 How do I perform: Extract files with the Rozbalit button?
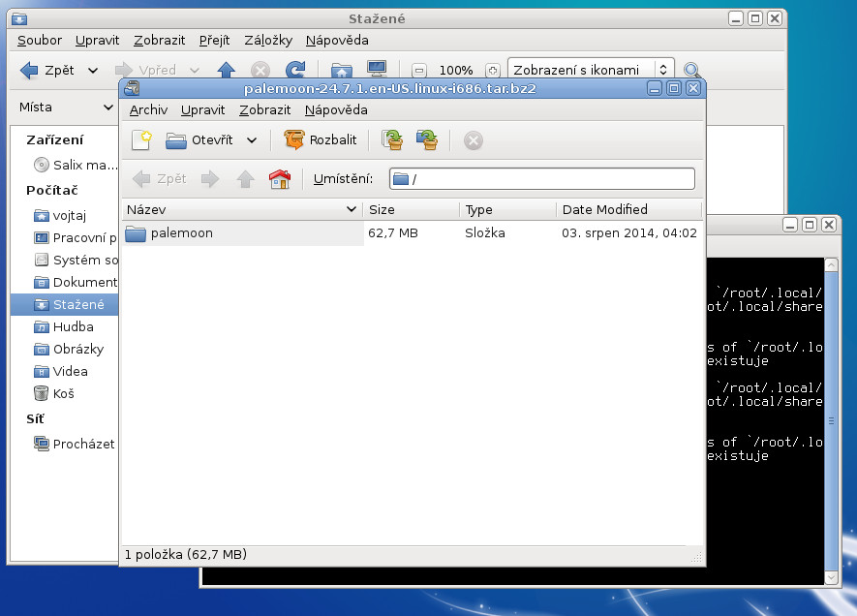click(x=321, y=139)
